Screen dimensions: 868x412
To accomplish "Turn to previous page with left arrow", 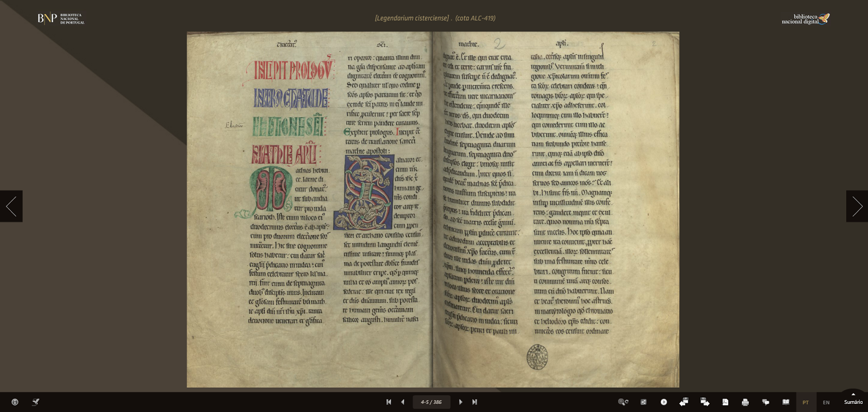I will 11,206.
